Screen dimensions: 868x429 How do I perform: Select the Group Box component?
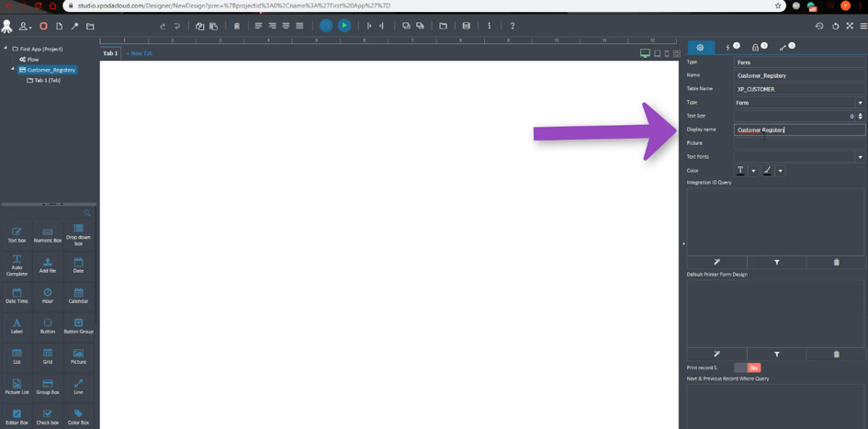[48, 387]
